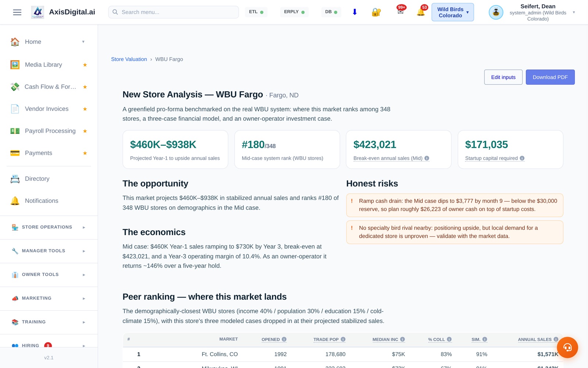
Task: Expand the Hiring section
Action: pyautogui.click(x=84, y=346)
